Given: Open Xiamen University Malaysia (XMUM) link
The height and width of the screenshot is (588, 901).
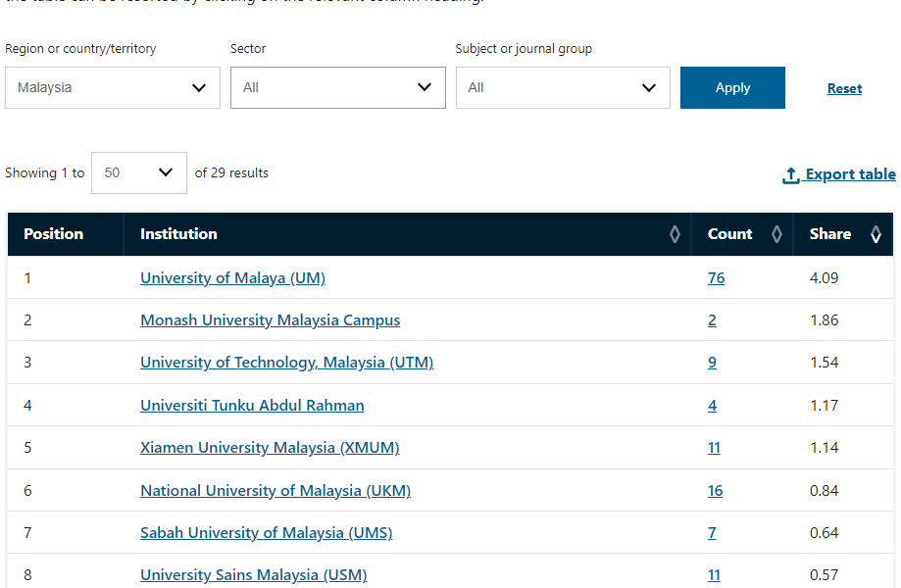Looking at the screenshot, I should [270, 447].
